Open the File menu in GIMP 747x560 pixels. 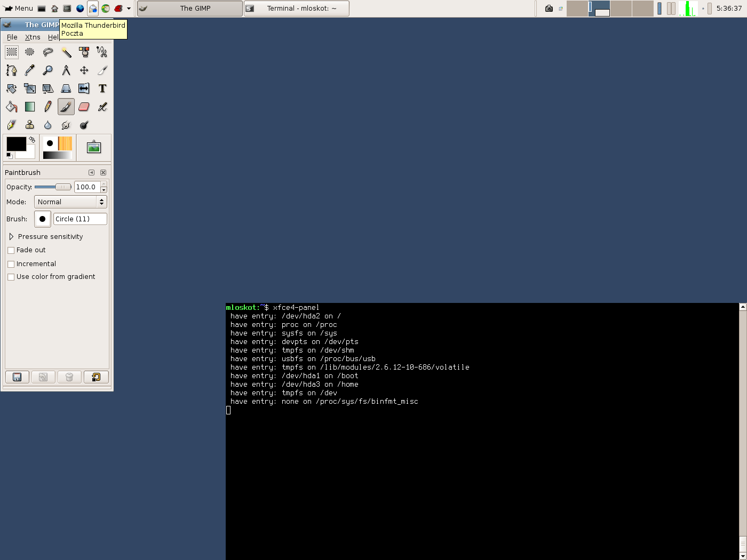[12, 37]
